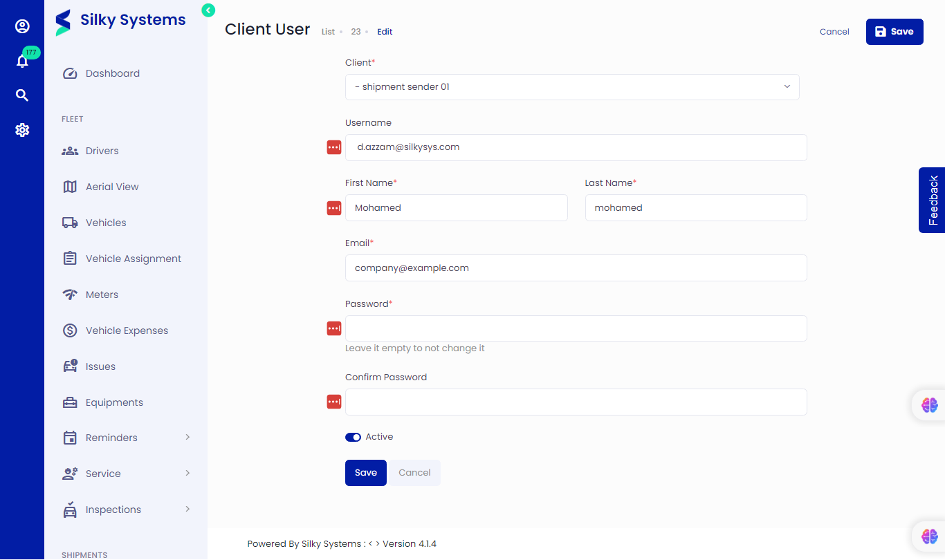Open notifications bell showing 177 alerts
Image resolution: width=945 pixels, height=560 pixels.
click(22, 61)
